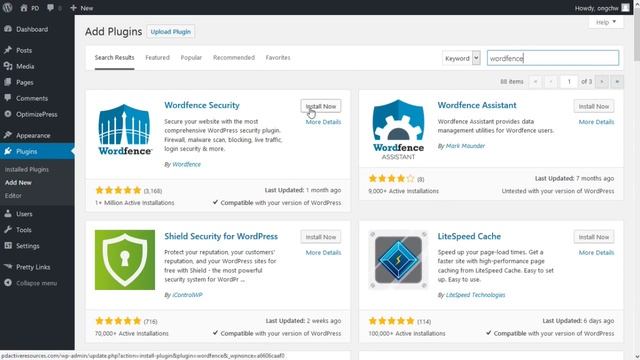Click the Users icon in sidebar

[x=8, y=213]
